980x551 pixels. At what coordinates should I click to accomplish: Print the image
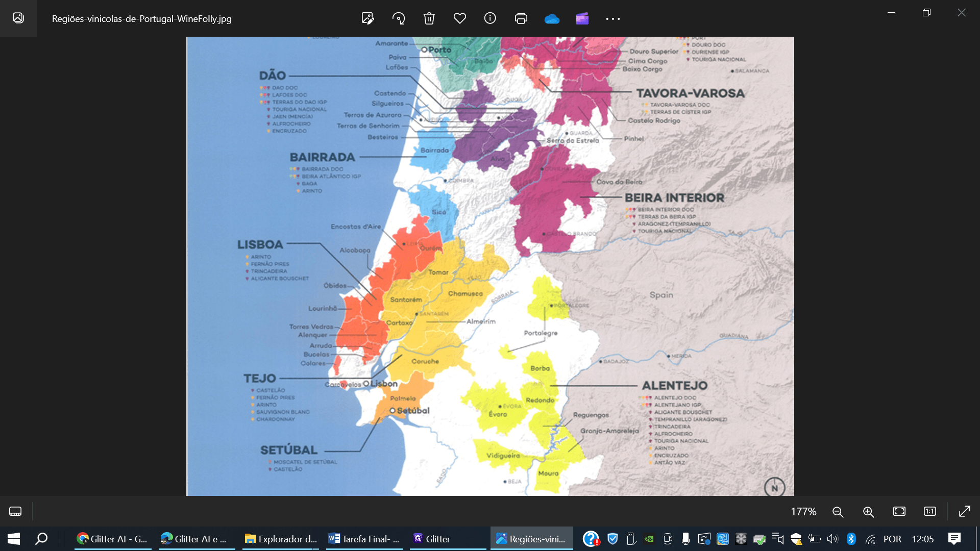tap(521, 19)
